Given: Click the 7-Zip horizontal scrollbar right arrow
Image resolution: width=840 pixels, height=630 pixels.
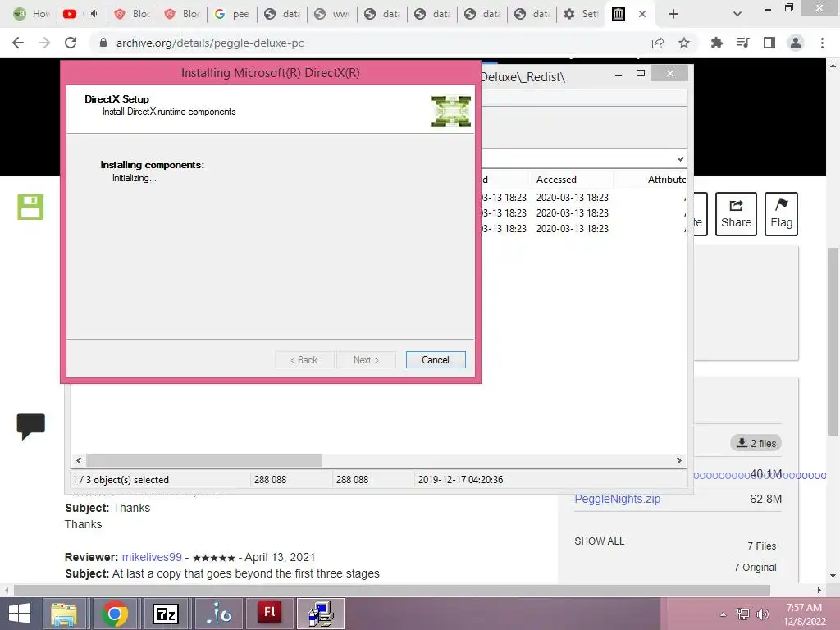Looking at the screenshot, I should [x=678, y=461].
